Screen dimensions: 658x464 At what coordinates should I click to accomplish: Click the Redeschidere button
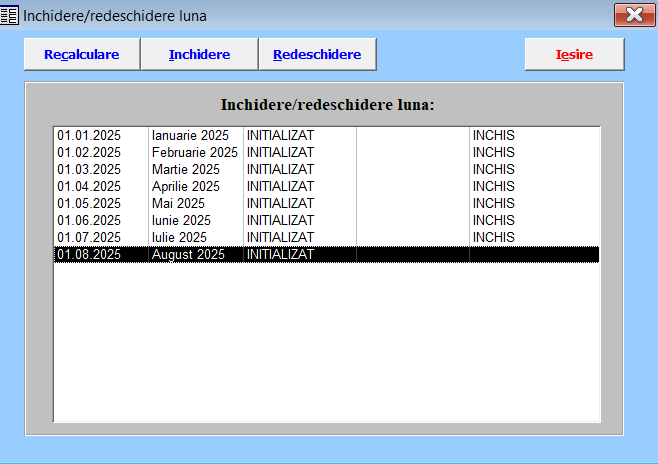point(317,55)
